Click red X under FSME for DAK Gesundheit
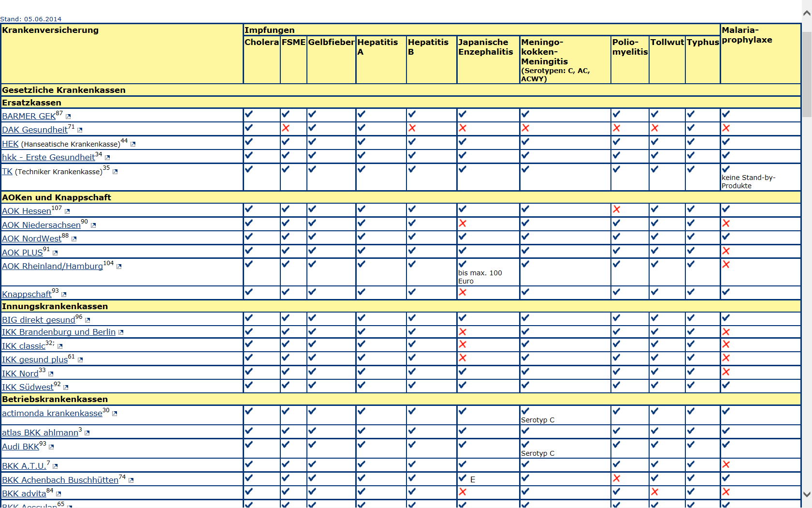This screenshot has width=812, height=508. (286, 128)
